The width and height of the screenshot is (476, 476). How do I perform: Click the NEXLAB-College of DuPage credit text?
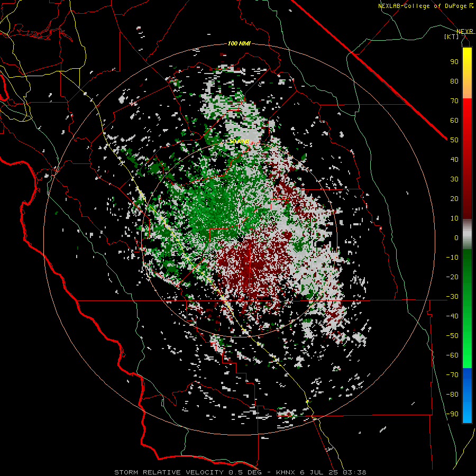tap(426, 6)
